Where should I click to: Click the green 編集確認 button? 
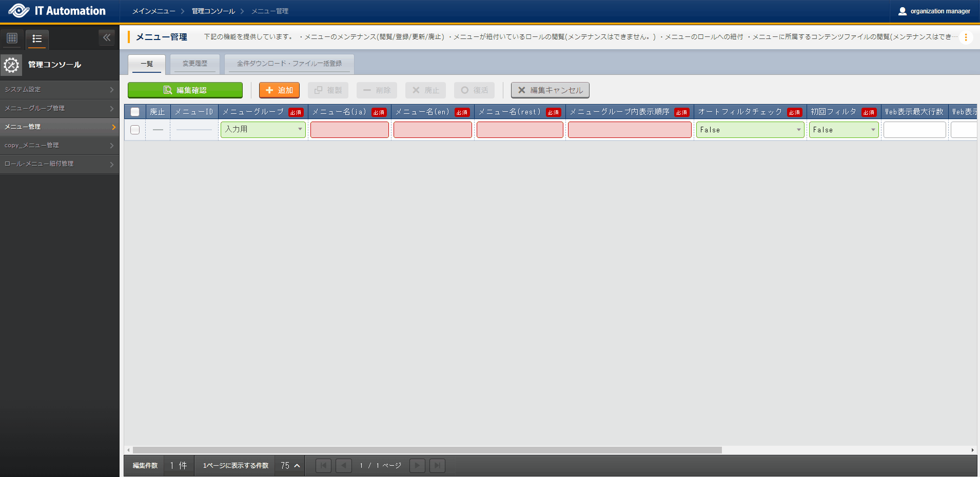[x=185, y=90]
